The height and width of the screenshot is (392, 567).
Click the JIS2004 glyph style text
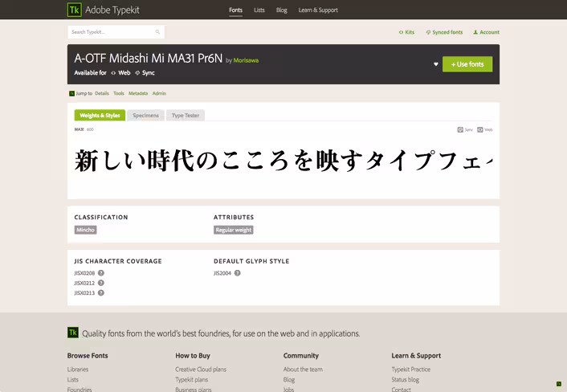coord(222,273)
